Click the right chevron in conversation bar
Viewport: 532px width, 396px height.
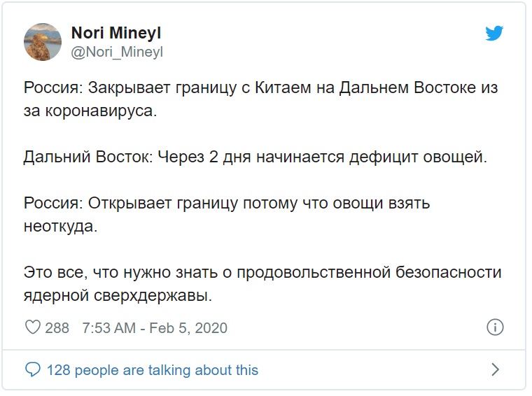(495, 369)
